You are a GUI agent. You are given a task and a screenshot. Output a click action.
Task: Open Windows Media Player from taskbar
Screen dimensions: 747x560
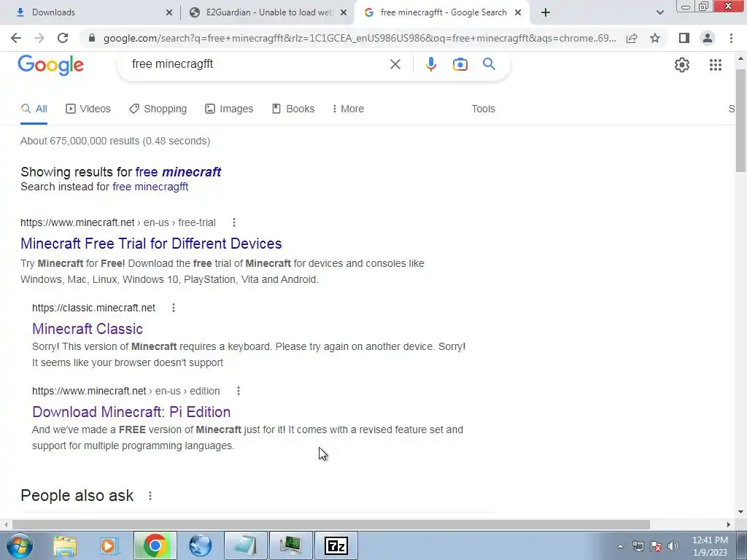[x=109, y=545]
